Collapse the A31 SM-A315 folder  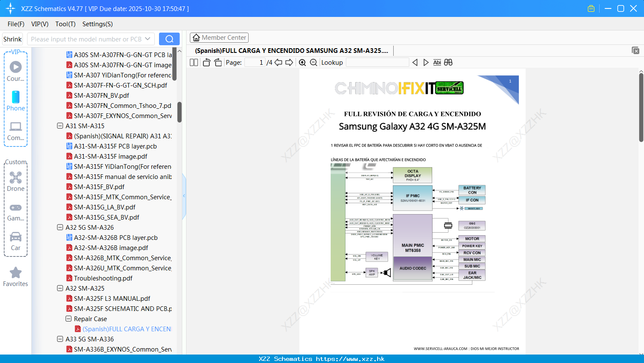click(60, 126)
